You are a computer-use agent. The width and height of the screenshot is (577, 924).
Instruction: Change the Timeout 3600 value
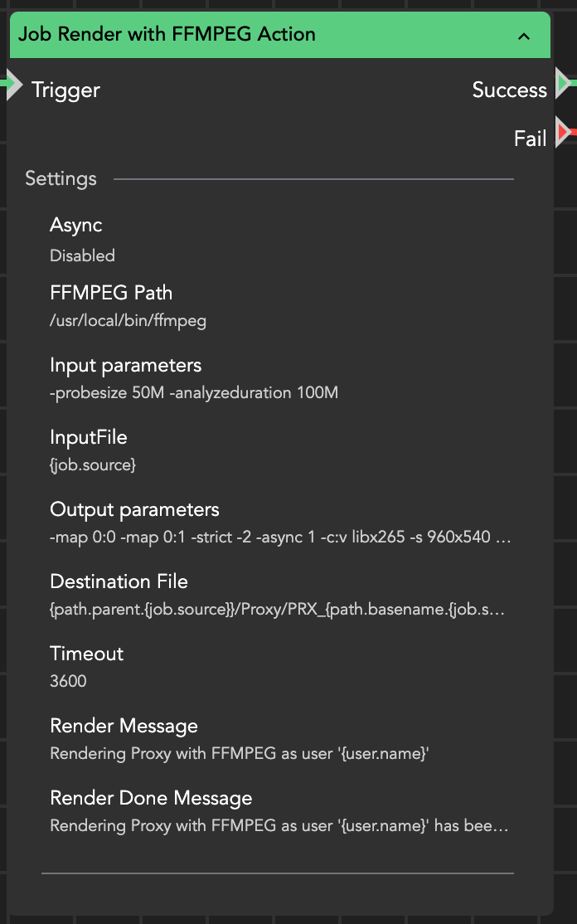68,682
